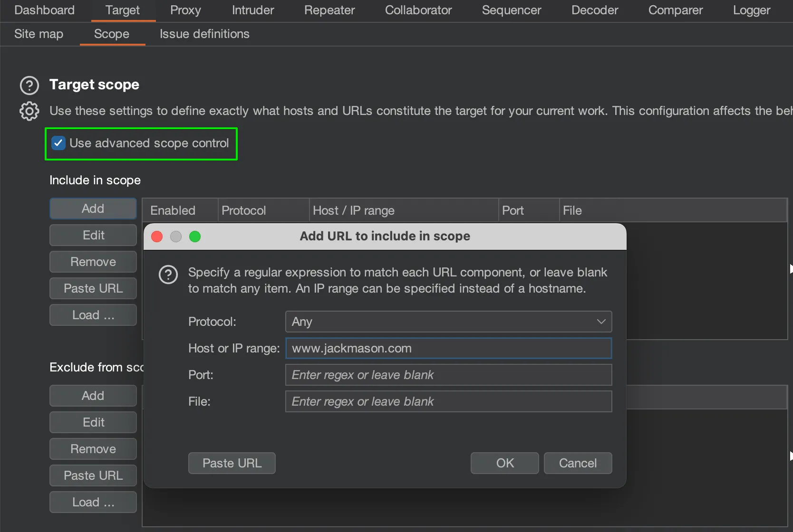This screenshot has height=532, width=793.
Task: Open the Comparer tab
Action: tap(676, 10)
